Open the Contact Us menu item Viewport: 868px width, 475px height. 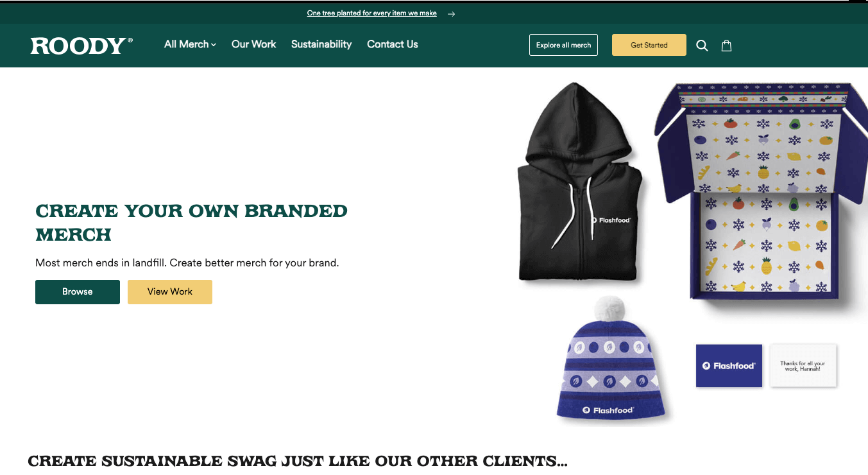(x=392, y=44)
